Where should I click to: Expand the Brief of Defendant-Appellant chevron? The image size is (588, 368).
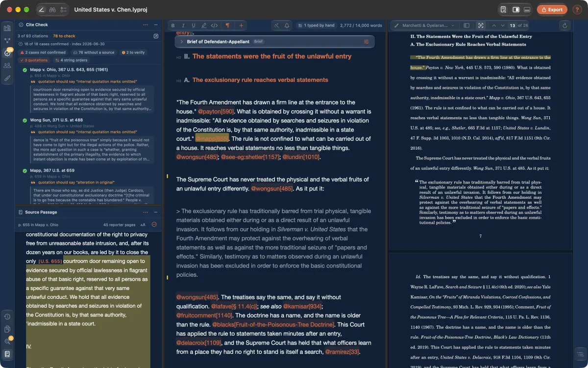point(181,42)
